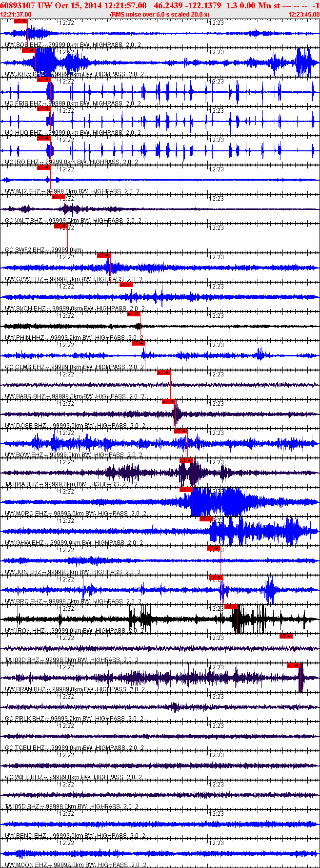Click the red pick flag on the UW DOSE trace

pos(169,402)
